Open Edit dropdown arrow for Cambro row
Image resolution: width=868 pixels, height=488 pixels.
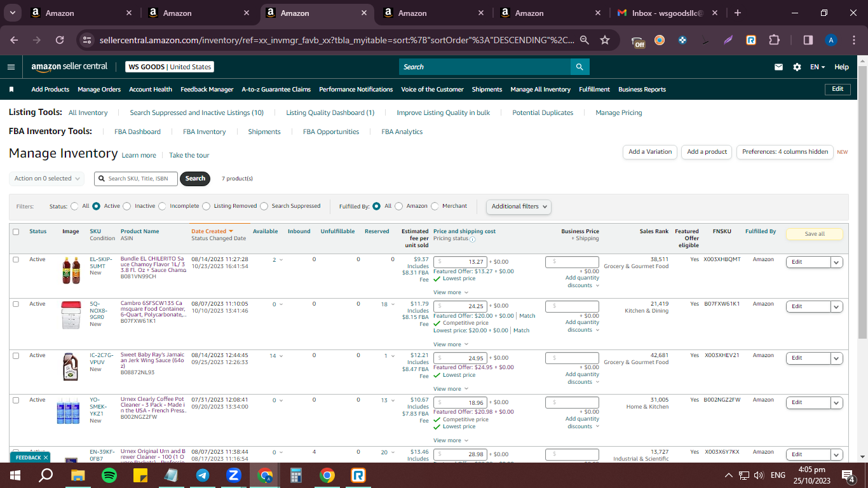(836, 306)
